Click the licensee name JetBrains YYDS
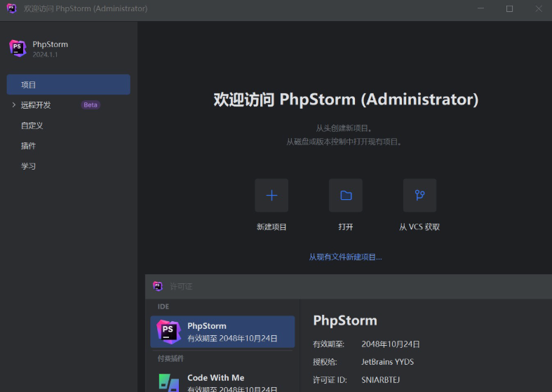 388,362
